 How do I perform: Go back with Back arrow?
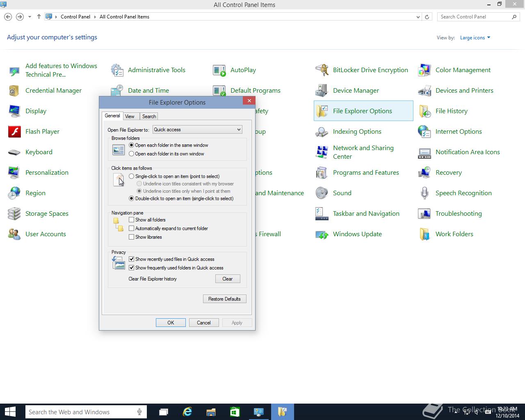pyautogui.click(x=8, y=17)
